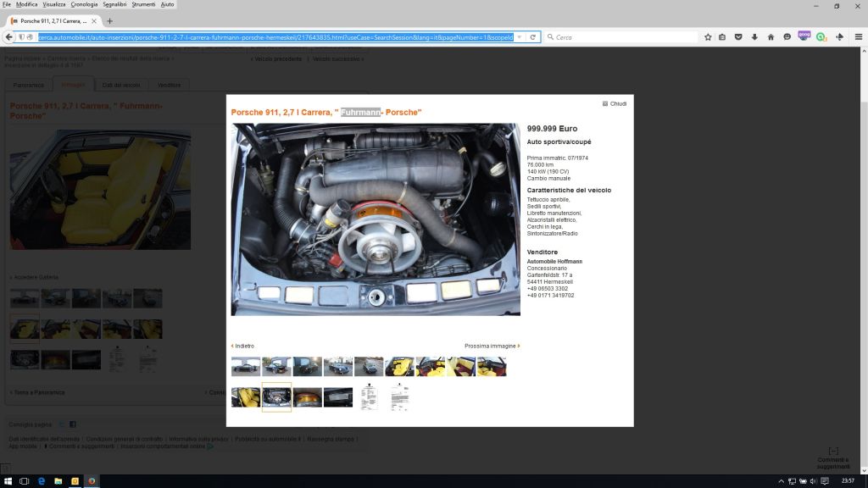Click the large engine bay photo
Image resolution: width=868 pixels, height=488 pixels.
pyautogui.click(x=376, y=219)
